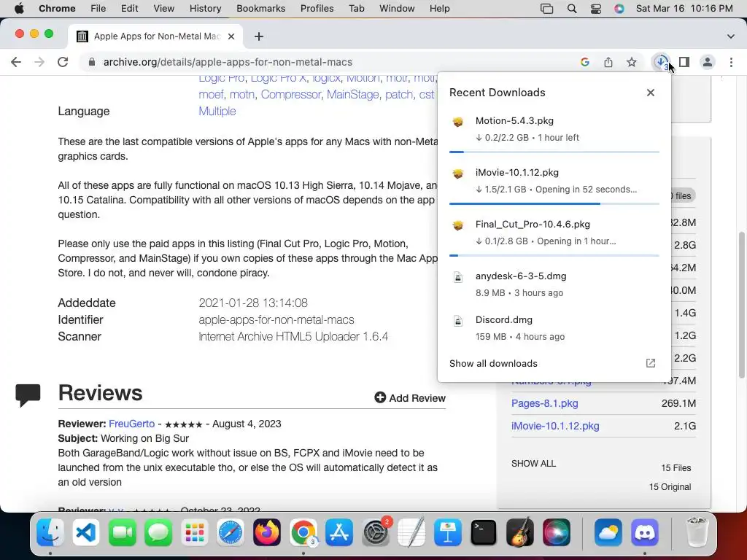
Task: Open the Tab search dropdown chevron
Action: pos(730,36)
